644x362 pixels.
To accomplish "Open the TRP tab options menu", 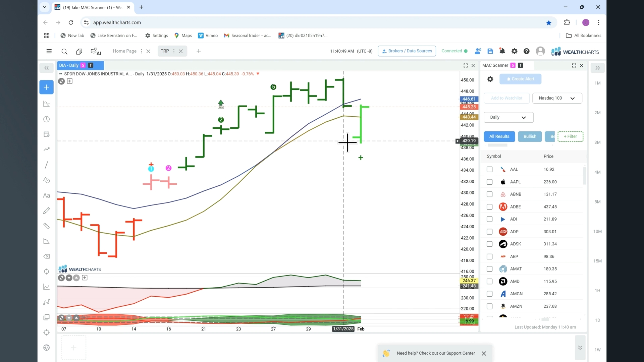I will (174, 51).
